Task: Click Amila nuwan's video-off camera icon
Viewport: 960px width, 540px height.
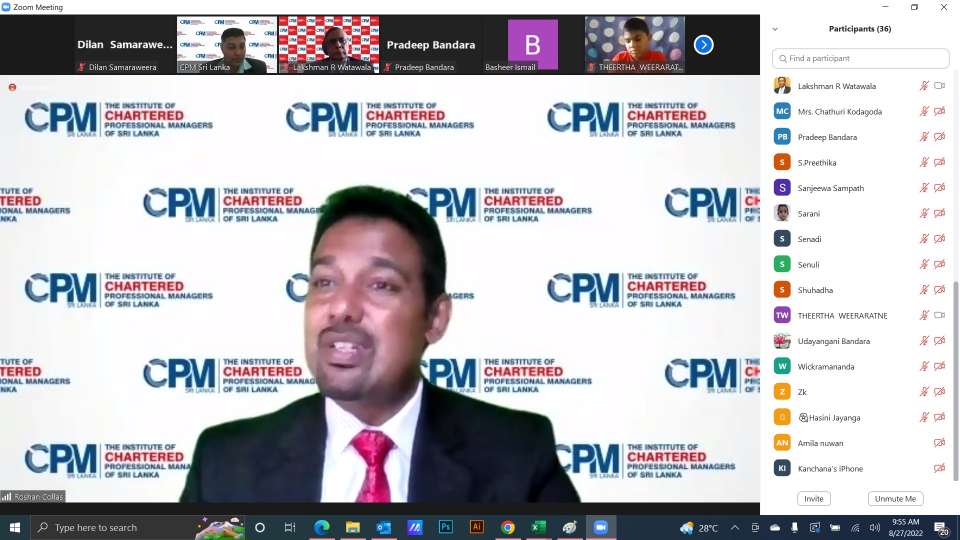Action: (x=939, y=443)
